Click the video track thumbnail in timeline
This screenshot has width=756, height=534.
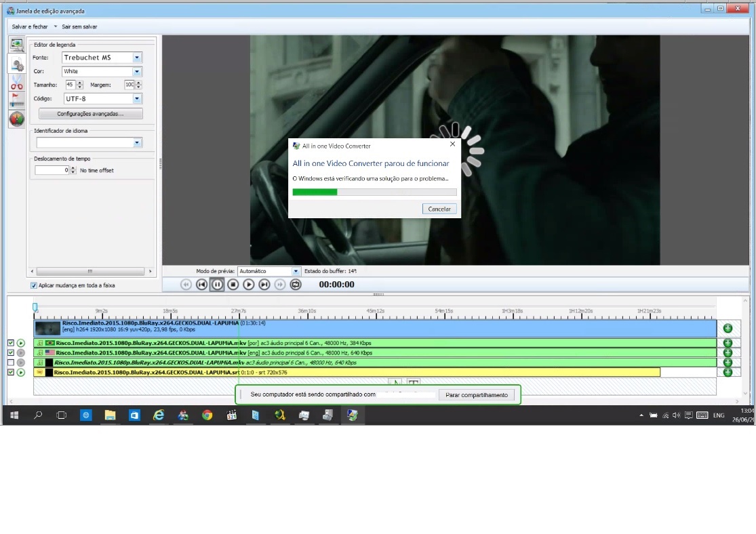click(47, 328)
